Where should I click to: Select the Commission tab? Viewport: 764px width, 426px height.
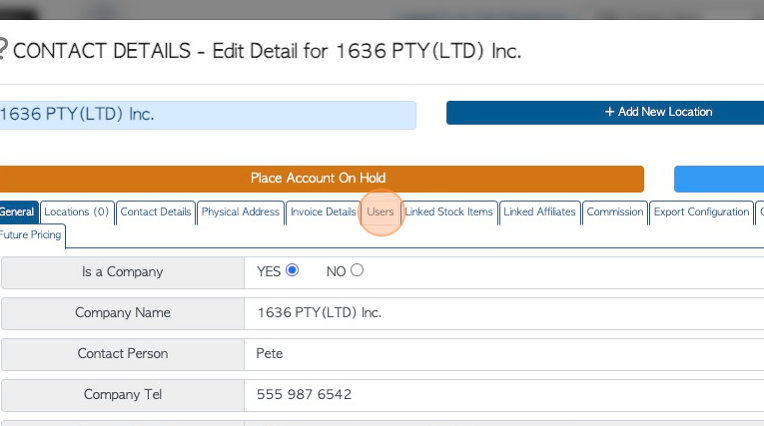(x=615, y=212)
